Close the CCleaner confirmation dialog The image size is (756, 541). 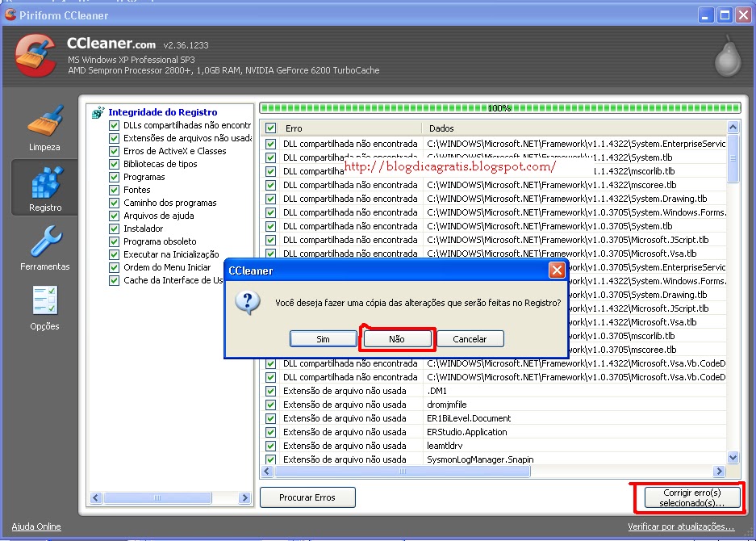[x=557, y=270]
